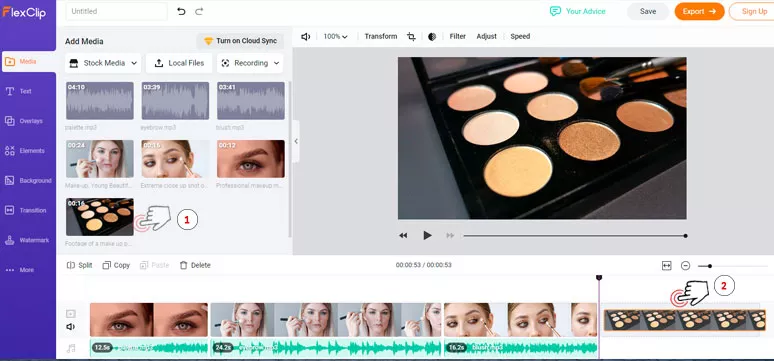
Task: Adjust the timeline zoom slider
Action: pyautogui.click(x=733, y=266)
